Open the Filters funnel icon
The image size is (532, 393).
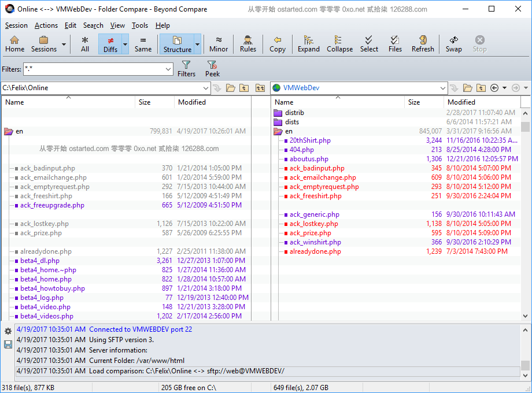[186, 69]
